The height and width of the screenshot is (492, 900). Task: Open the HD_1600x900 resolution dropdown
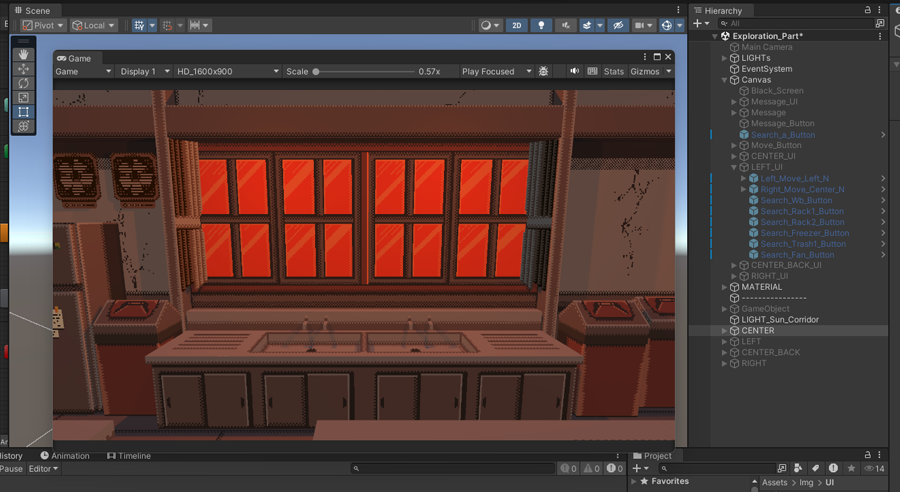click(x=227, y=72)
